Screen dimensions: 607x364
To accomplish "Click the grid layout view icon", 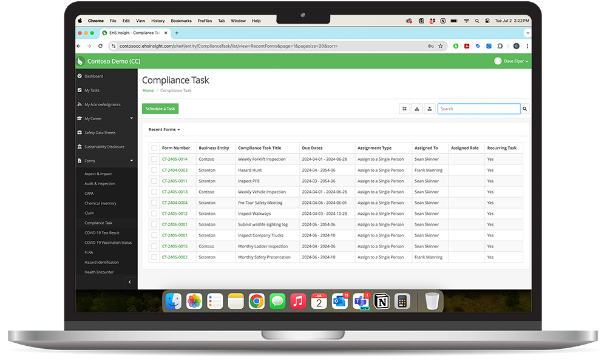I will coord(404,108).
